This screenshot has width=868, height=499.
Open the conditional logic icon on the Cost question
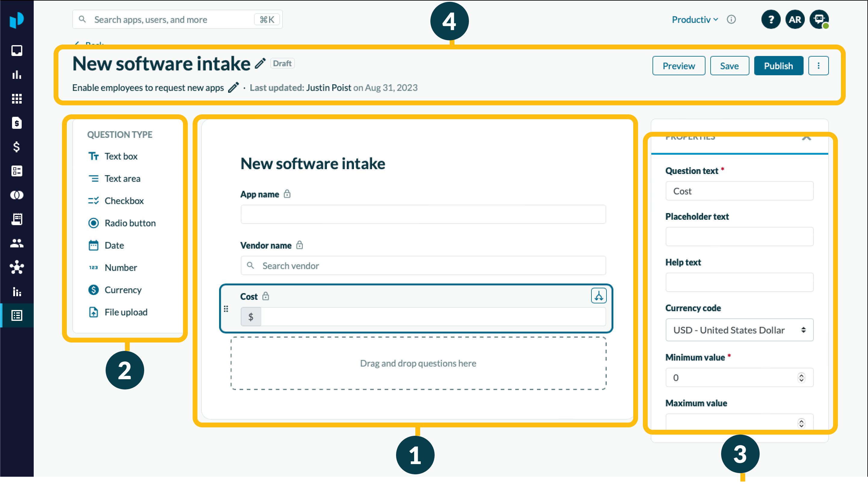pyautogui.click(x=598, y=296)
